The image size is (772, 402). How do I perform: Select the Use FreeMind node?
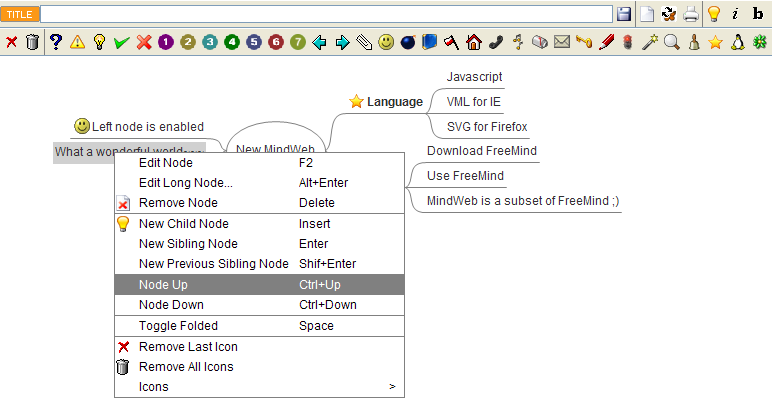[465, 176]
